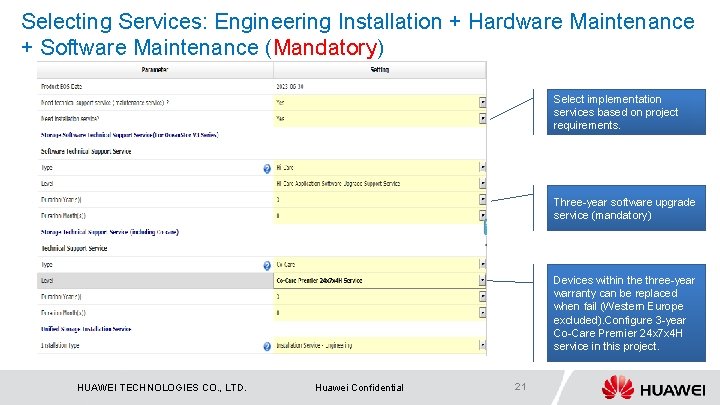Image resolution: width=720 pixels, height=405 pixels.
Task: Click the 'Technical Support Service' subheading
Action: click(x=74, y=248)
